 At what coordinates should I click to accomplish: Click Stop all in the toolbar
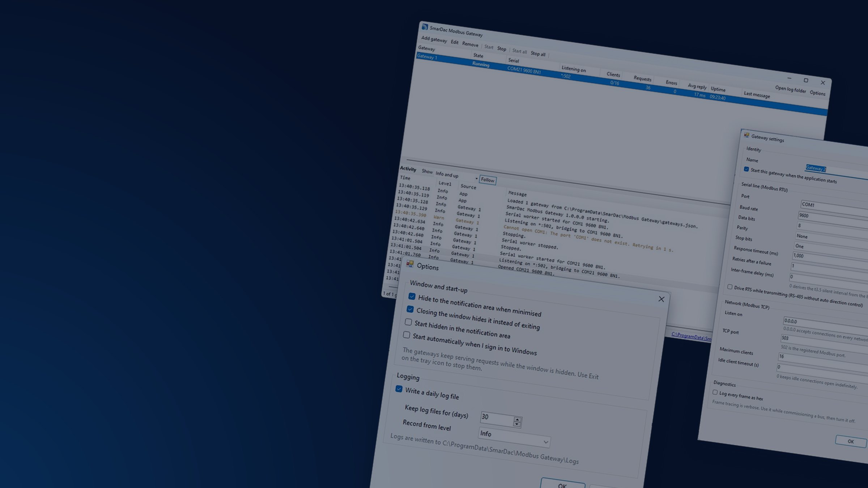(x=538, y=53)
